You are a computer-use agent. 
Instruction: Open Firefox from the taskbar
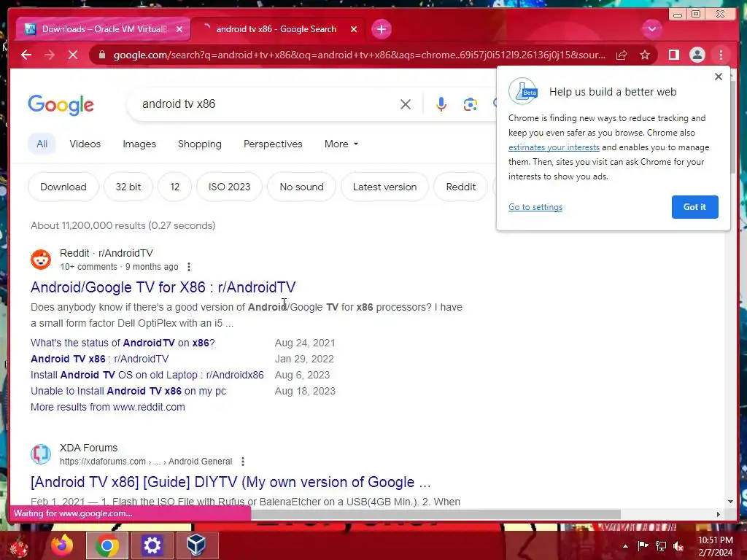coord(63,545)
